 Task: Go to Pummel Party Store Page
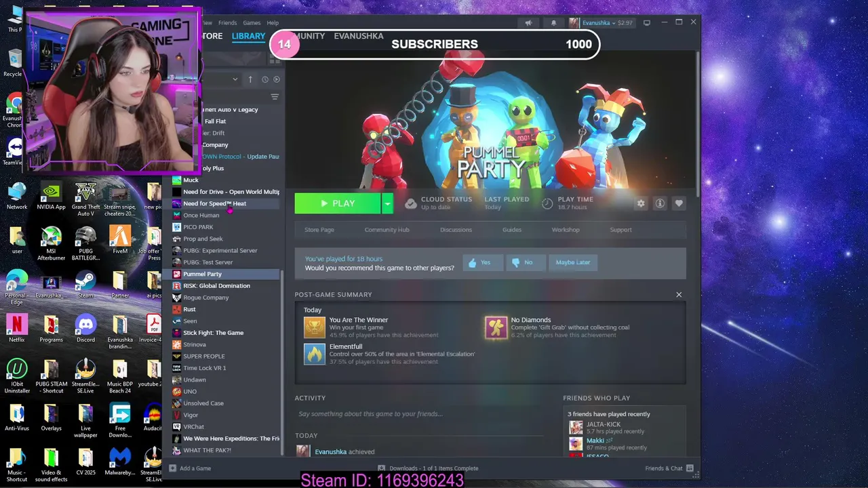(x=319, y=230)
